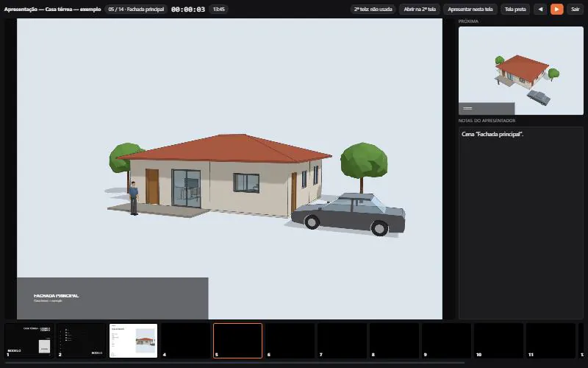
Task: Click the 05 / 14 Fachada principal indicator
Action: coord(136,10)
